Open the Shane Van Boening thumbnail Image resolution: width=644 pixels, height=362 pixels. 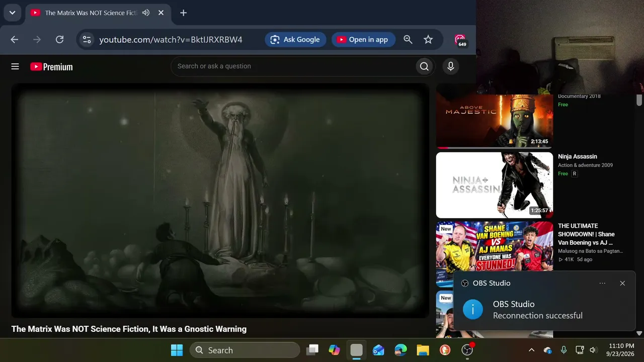coord(495,254)
